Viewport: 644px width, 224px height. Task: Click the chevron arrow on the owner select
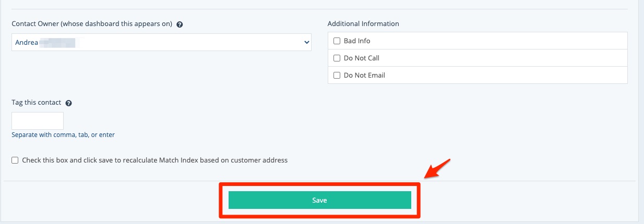tap(306, 43)
